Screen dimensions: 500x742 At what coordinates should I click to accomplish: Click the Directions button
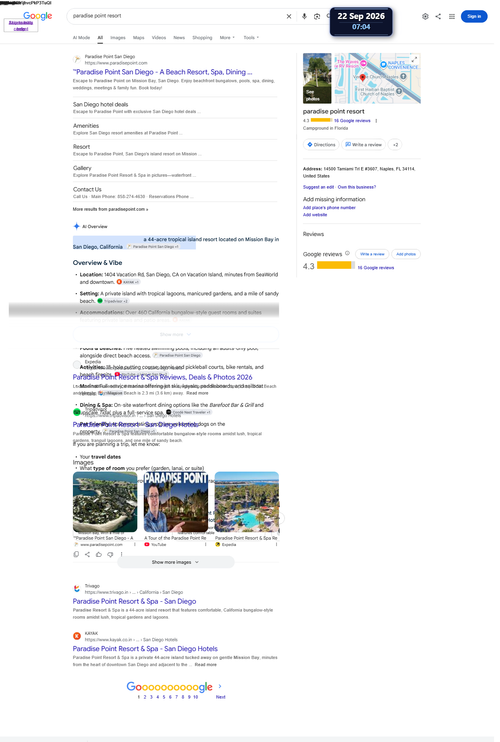pyautogui.click(x=321, y=144)
